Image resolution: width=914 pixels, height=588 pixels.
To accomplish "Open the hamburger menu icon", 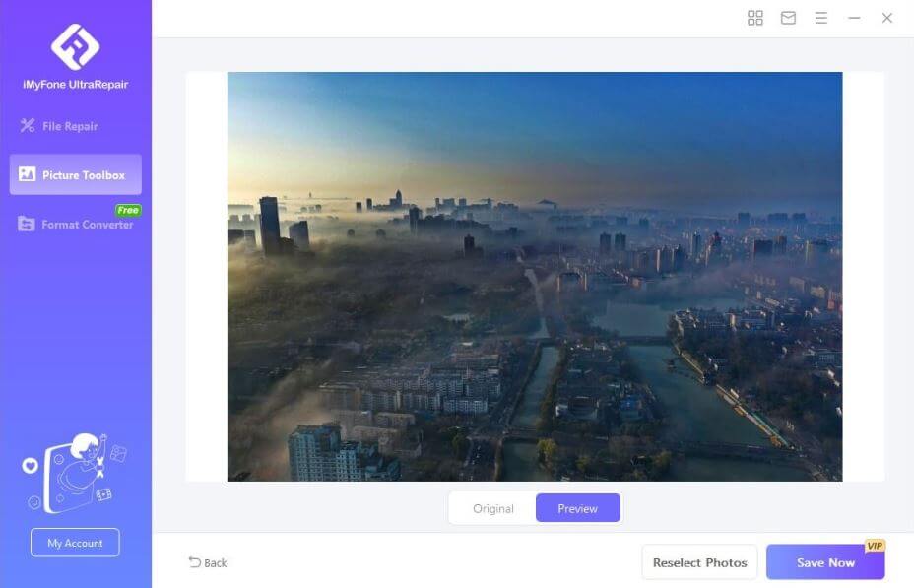I will [x=820, y=18].
